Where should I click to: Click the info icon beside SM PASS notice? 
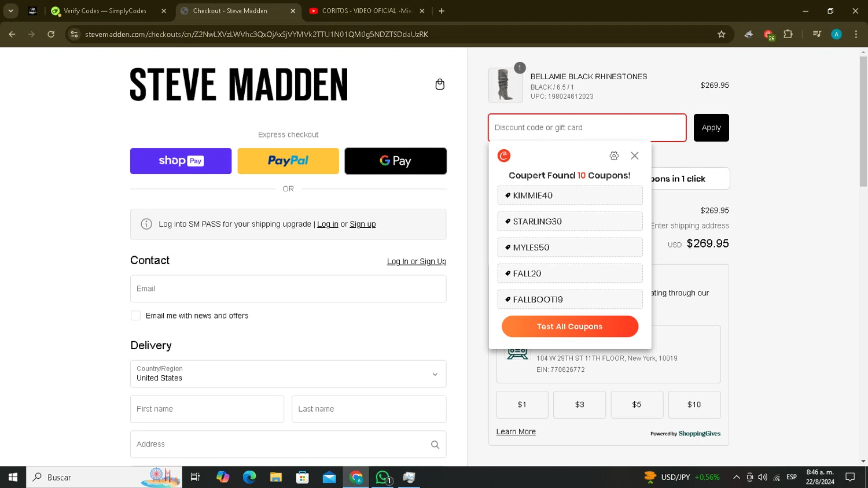point(146,224)
